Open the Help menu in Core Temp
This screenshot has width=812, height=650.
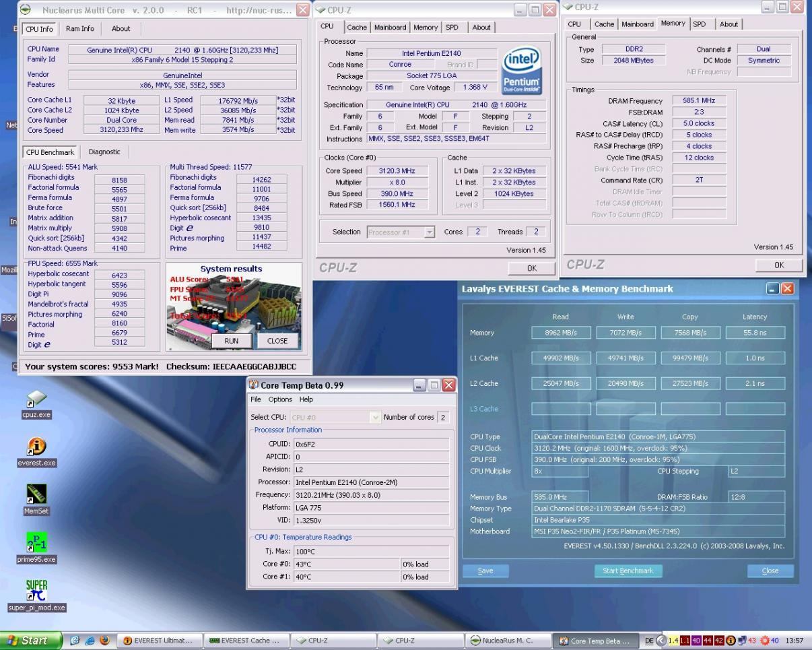tap(306, 399)
